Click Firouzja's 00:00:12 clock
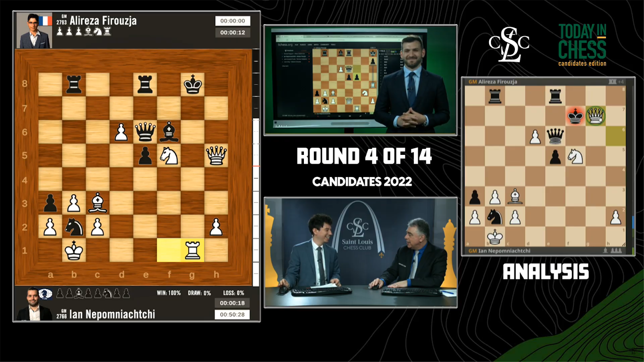This screenshot has height=362, width=644. point(233,33)
